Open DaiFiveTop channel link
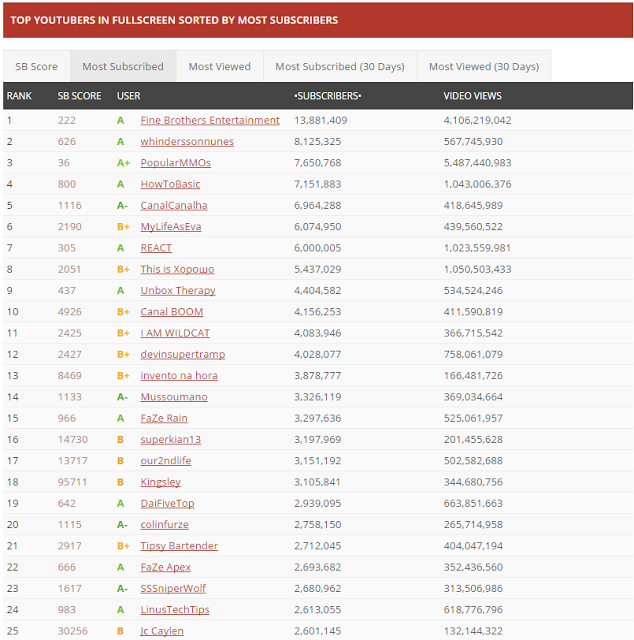The width and height of the screenshot is (634, 640). click(167, 503)
